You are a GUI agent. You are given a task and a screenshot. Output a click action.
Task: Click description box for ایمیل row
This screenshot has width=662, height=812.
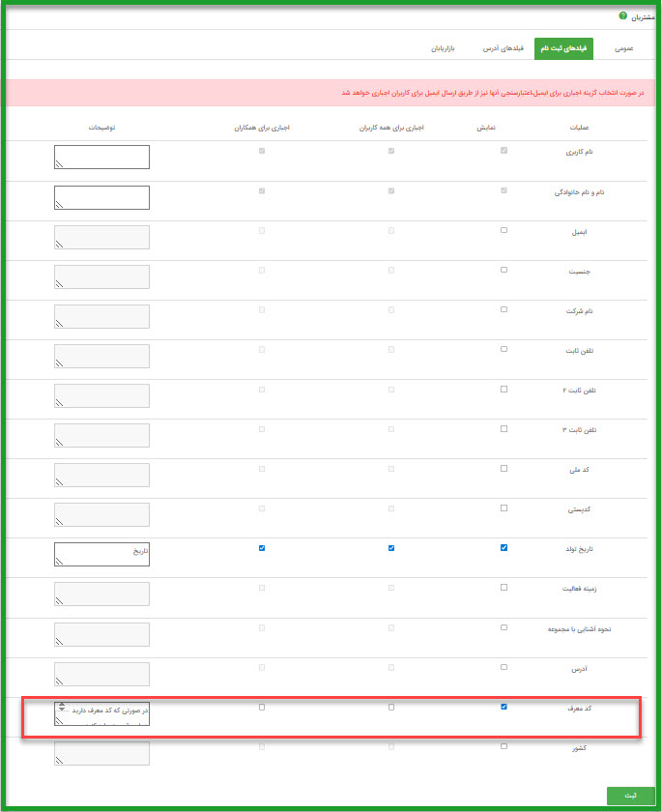pos(102,237)
